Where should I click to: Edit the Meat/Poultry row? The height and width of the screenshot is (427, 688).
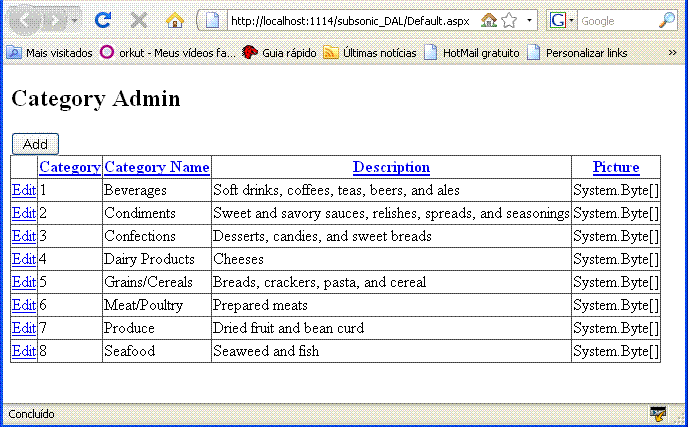click(24, 305)
